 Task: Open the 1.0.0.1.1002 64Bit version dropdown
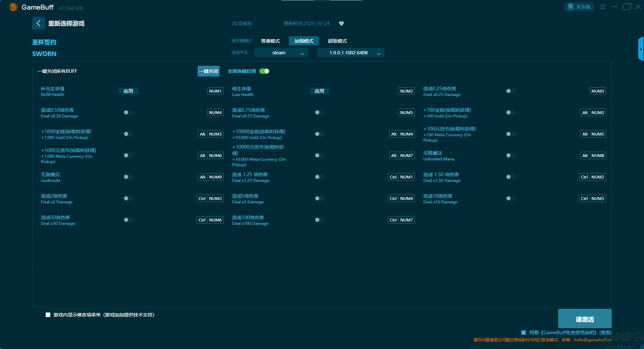tap(351, 53)
